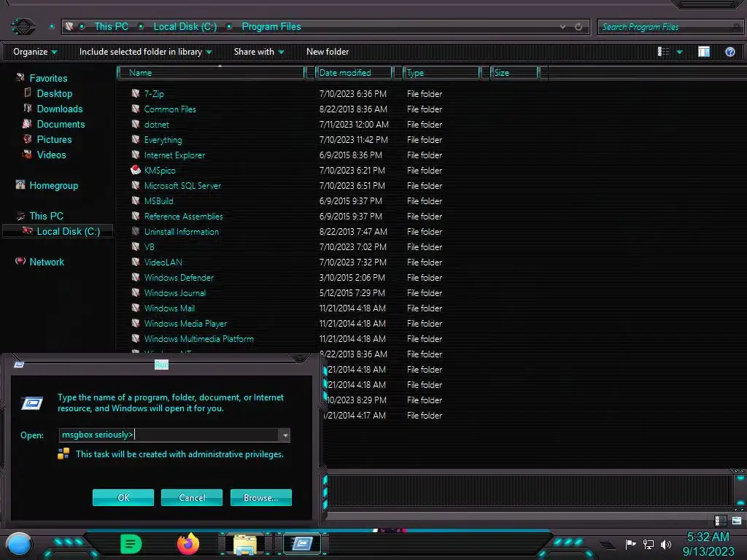Launch Firefox from the taskbar

coord(188,543)
